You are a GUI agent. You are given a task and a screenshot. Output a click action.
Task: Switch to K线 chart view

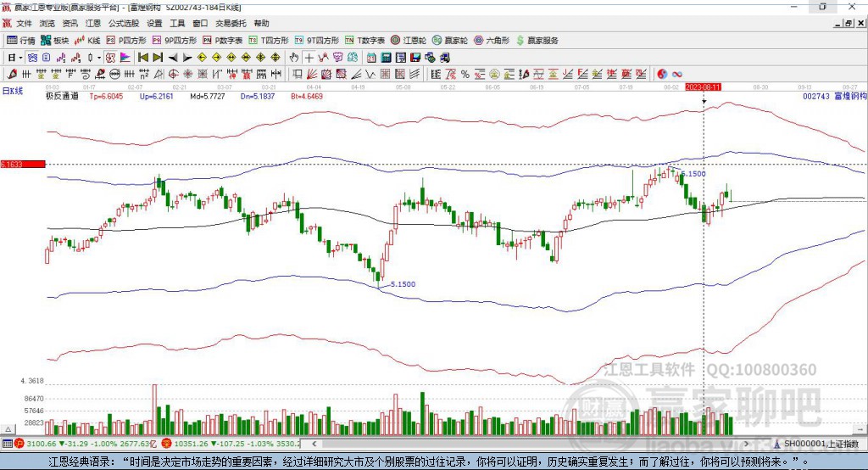88,41
